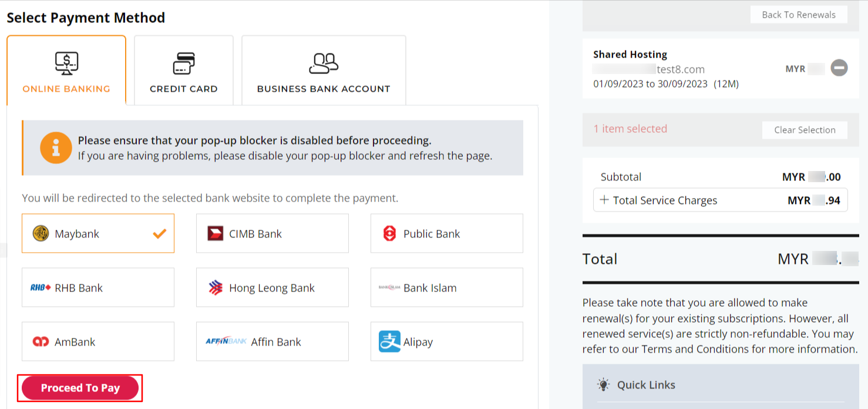Click the business account people icon
868x409 pixels.
click(324, 63)
